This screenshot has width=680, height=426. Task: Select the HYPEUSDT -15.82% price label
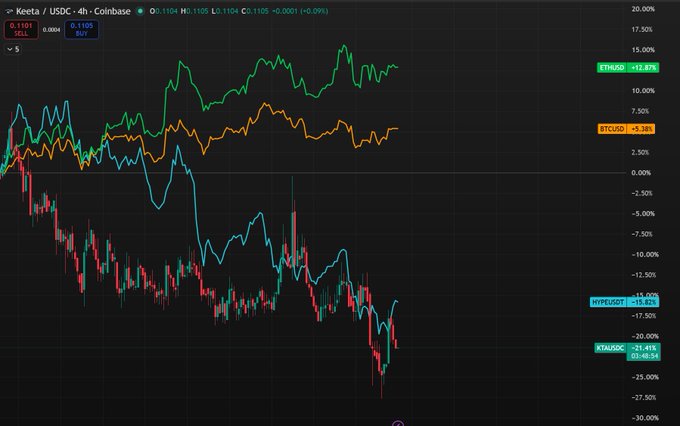click(x=624, y=302)
